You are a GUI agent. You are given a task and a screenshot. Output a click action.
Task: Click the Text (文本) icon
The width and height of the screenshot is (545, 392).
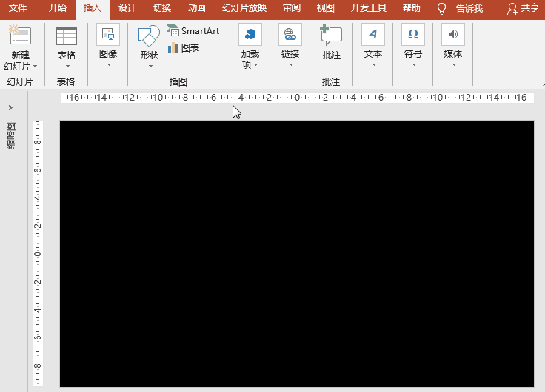pyautogui.click(x=373, y=34)
